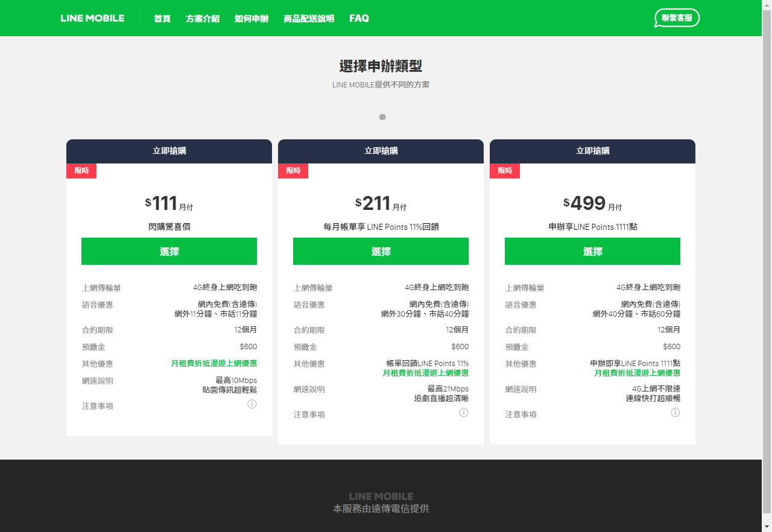
Task: Click 最高10Mbps speed text
Action: [236, 381]
